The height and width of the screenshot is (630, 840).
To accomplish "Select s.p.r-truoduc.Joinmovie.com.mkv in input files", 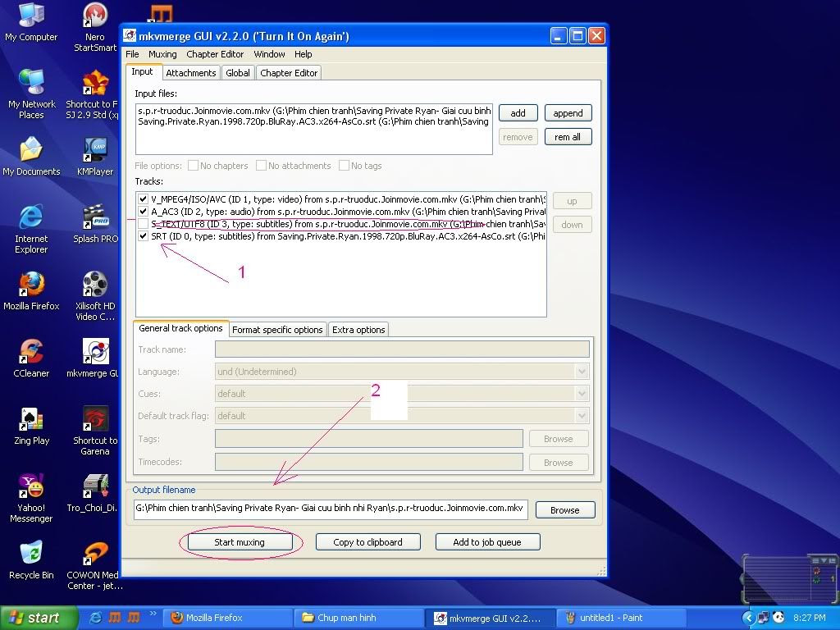I will pyautogui.click(x=314, y=111).
